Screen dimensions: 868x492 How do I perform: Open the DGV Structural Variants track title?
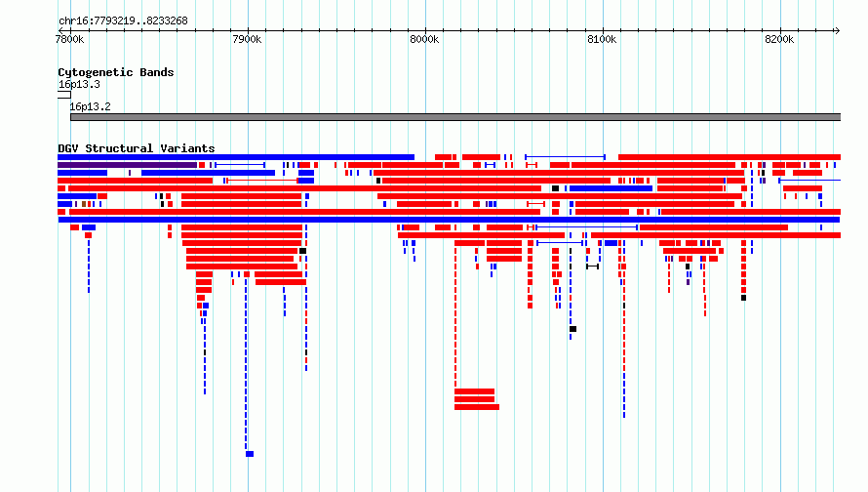tap(137, 148)
